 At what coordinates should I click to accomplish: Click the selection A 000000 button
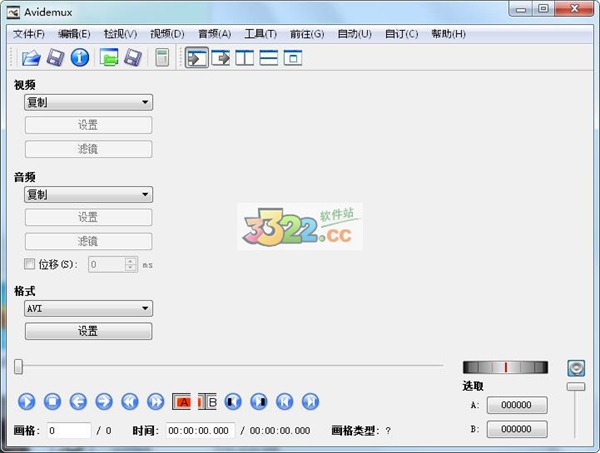(517, 405)
